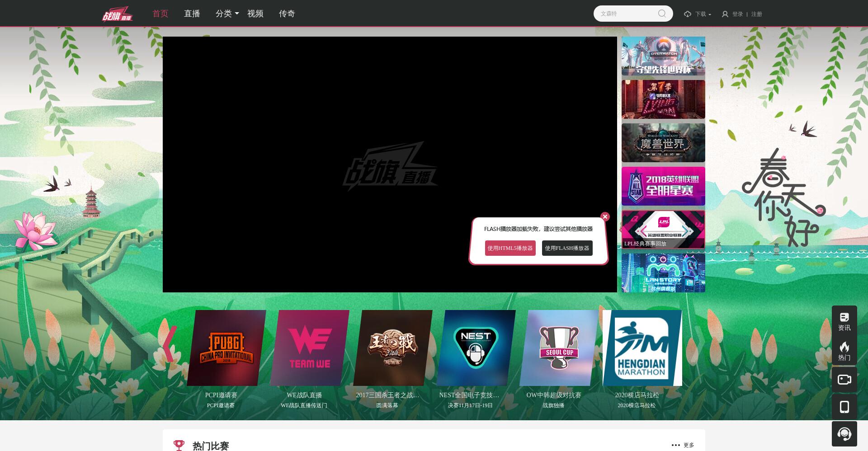
Task: Open 热门 hot flame sidebar icon
Action: click(844, 352)
